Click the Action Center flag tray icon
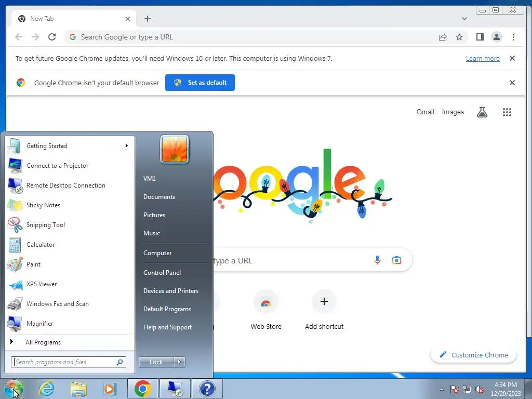Viewport: 532px width, 399px height. coord(455,389)
